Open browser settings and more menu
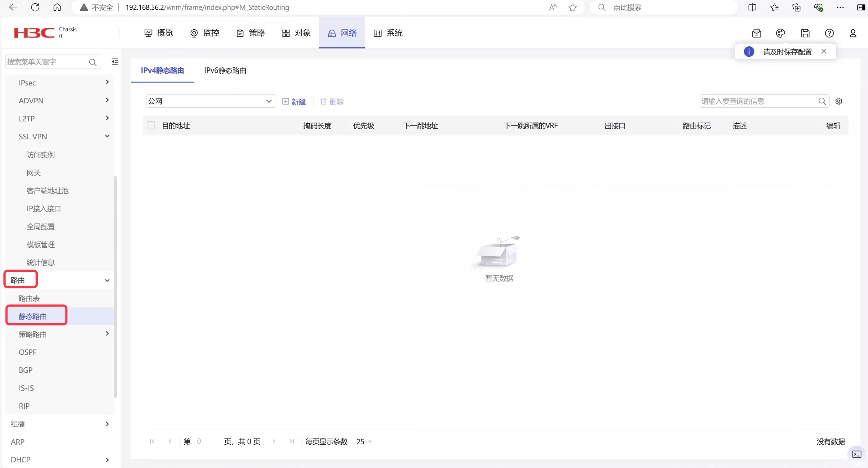Viewport: 868px width, 468px height. [840, 7]
